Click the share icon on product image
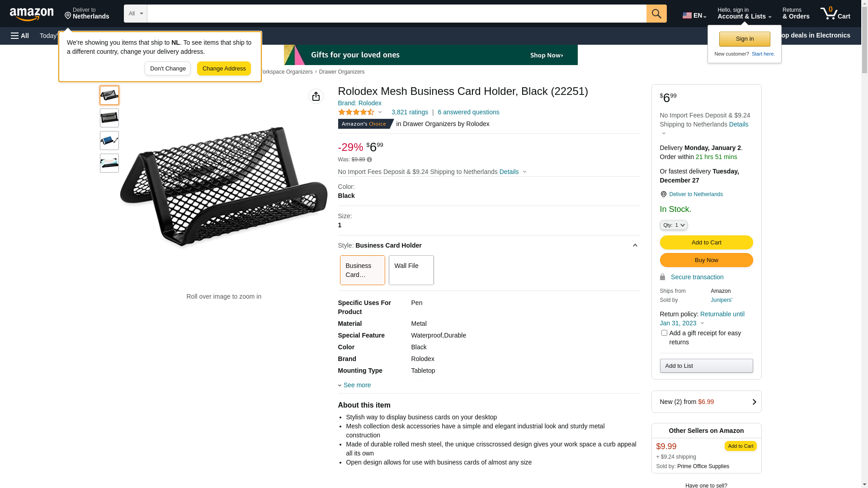868x488 pixels. [316, 96]
